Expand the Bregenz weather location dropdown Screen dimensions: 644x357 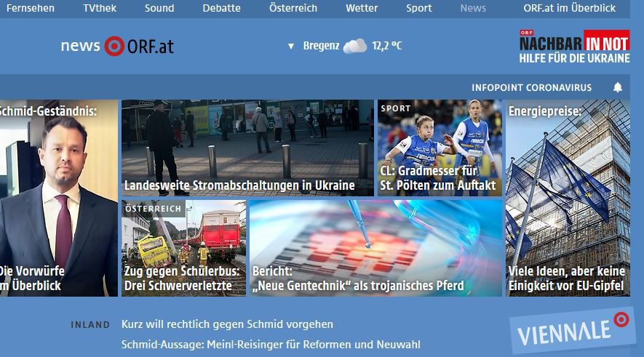point(291,47)
